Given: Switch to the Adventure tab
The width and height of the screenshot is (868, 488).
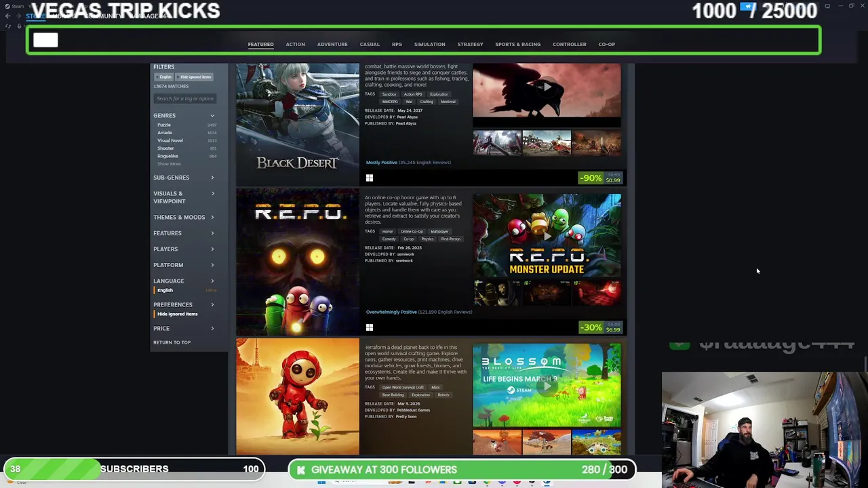Looking at the screenshot, I should pyautogui.click(x=332, y=45).
